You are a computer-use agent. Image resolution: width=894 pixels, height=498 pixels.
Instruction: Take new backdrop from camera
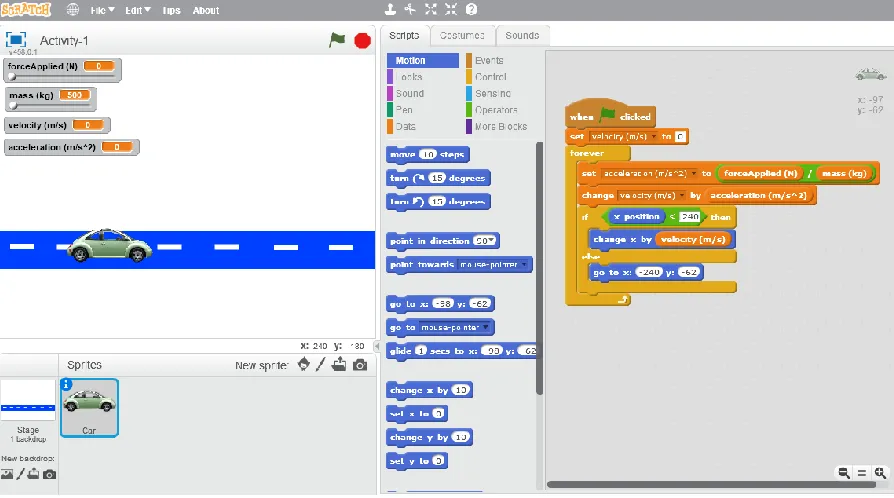click(50, 474)
